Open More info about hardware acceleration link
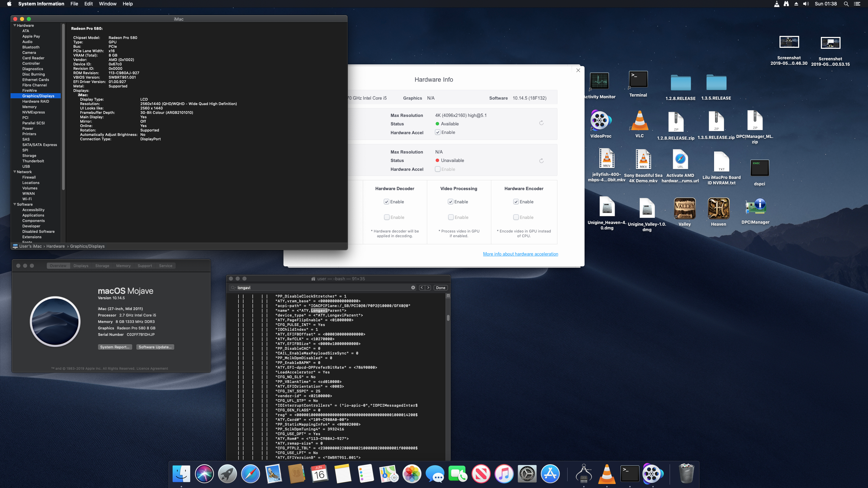Image resolution: width=868 pixels, height=488 pixels. click(520, 254)
